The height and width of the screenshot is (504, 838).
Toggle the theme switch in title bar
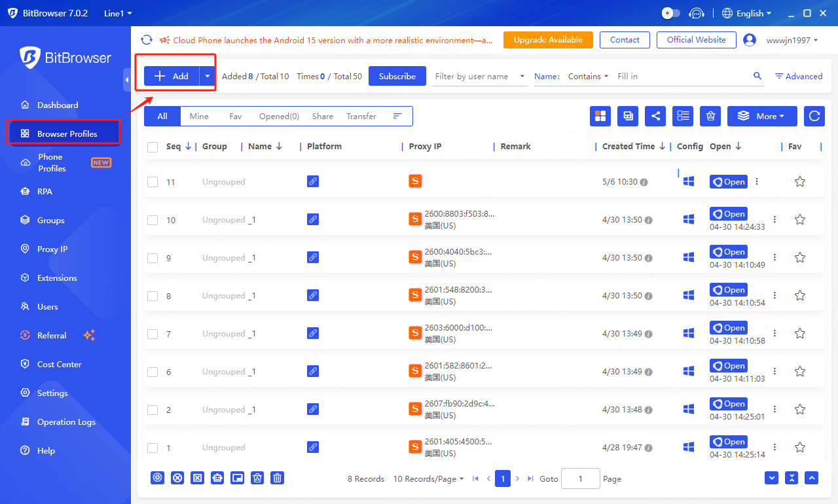671,13
